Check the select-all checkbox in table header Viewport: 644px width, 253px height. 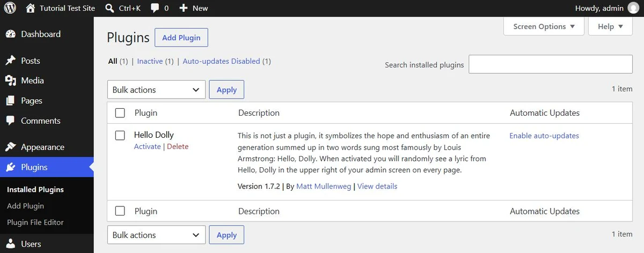[x=120, y=113]
